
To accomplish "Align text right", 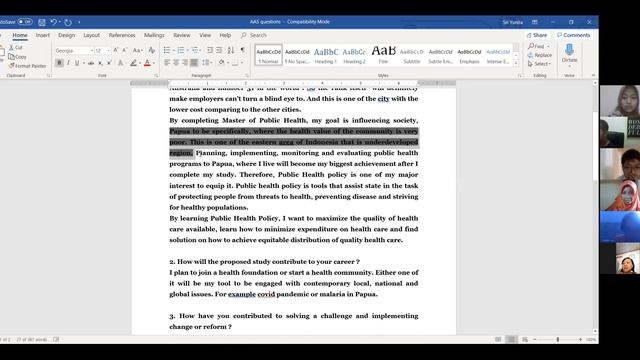I will [185, 63].
